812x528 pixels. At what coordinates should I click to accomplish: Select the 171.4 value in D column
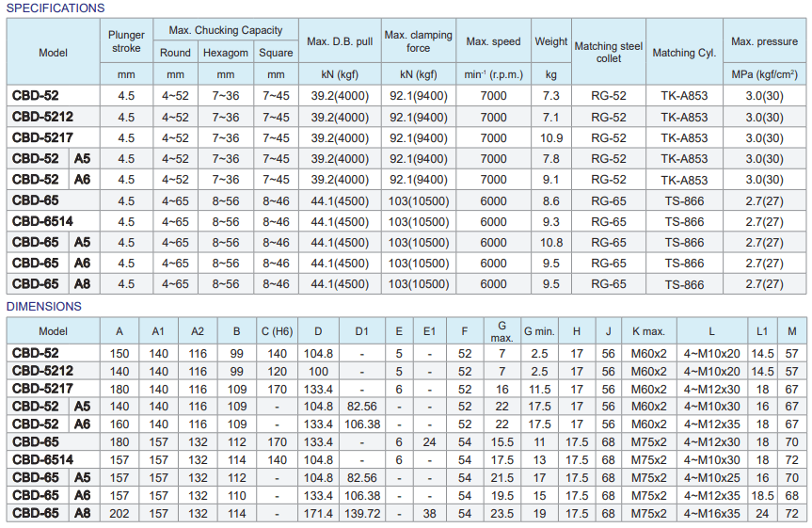[x=319, y=514]
